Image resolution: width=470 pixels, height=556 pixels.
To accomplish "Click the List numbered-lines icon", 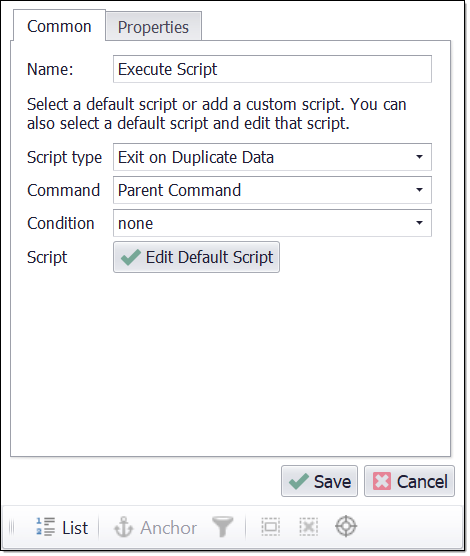I will [x=45, y=527].
